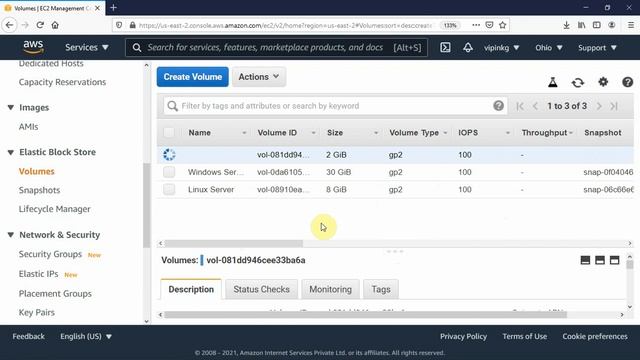Collapse Elastic Block Store section
The height and width of the screenshot is (360, 640).
tap(11, 152)
